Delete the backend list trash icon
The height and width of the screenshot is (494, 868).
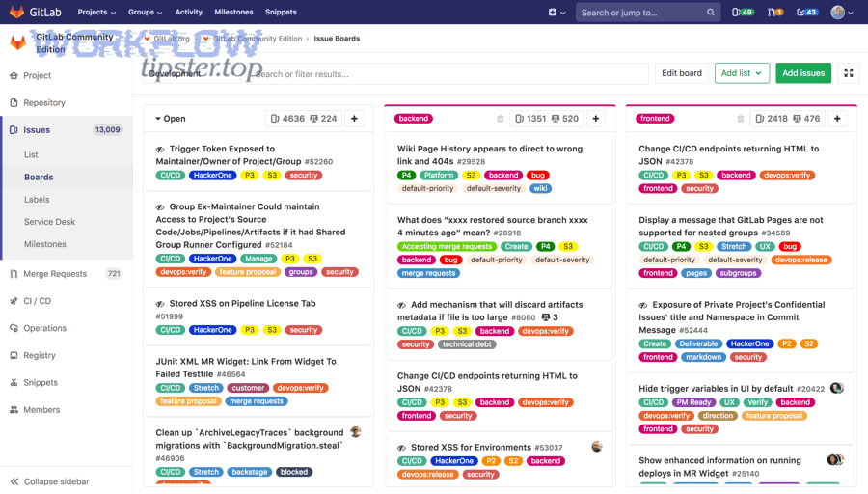[500, 119]
